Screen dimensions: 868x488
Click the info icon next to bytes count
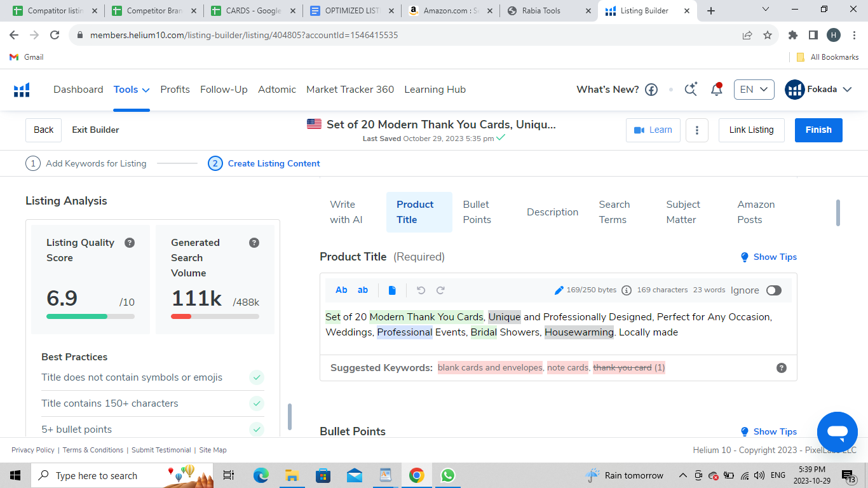[627, 290]
